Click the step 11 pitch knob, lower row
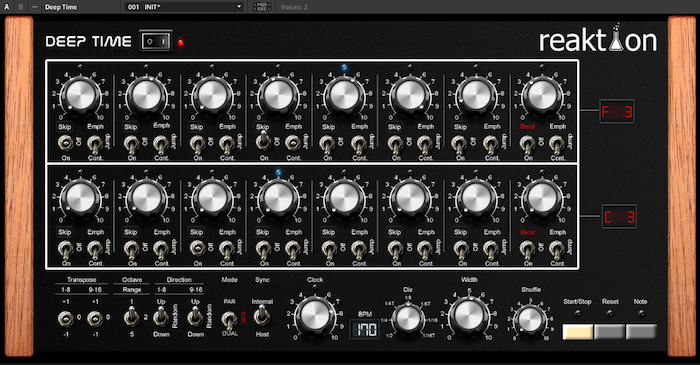This screenshot has height=365, width=700. pos(213,198)
